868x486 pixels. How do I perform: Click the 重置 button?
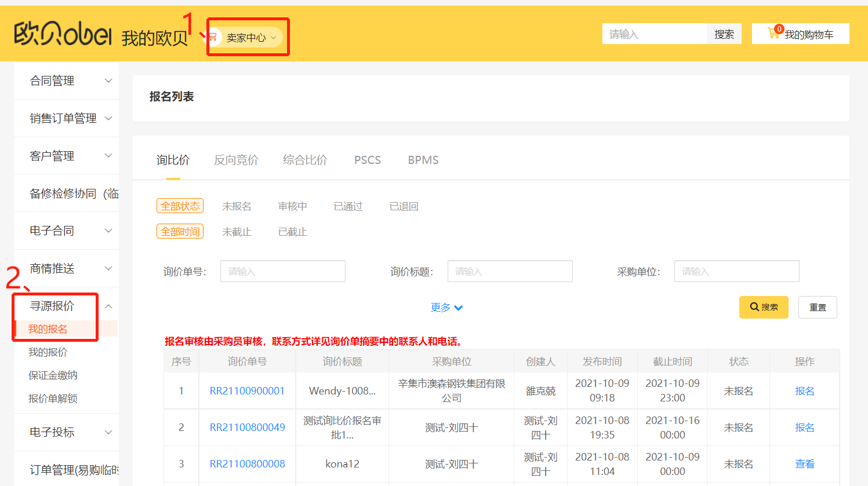click(x=817, y=307)
